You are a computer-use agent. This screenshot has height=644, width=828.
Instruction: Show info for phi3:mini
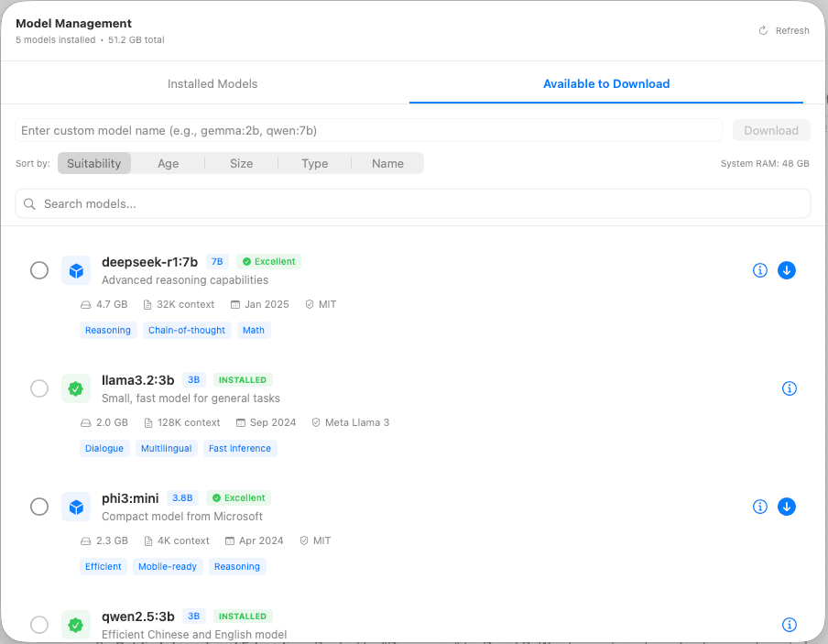760,507
